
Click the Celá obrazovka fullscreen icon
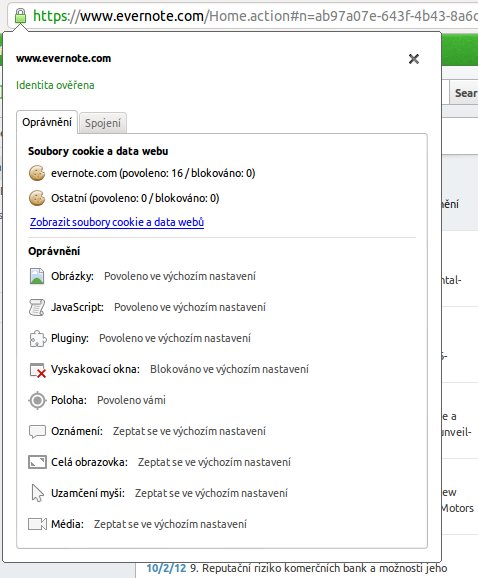pos(37,462)
